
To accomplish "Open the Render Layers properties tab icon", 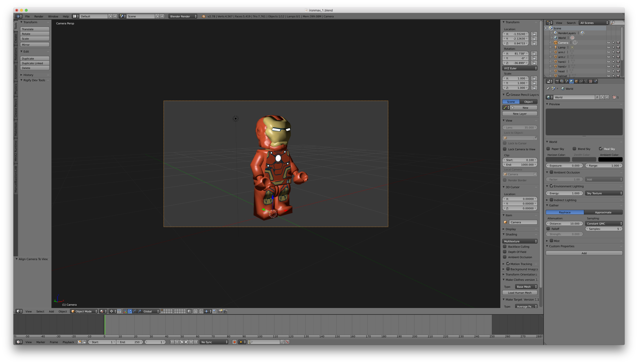I will (562, 81).
